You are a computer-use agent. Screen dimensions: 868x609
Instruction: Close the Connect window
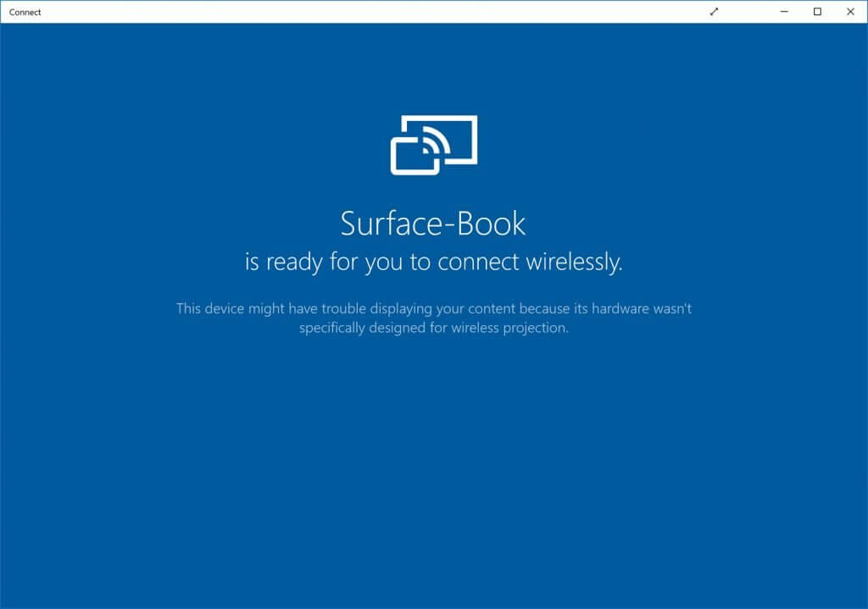click(x=850, y=12)
